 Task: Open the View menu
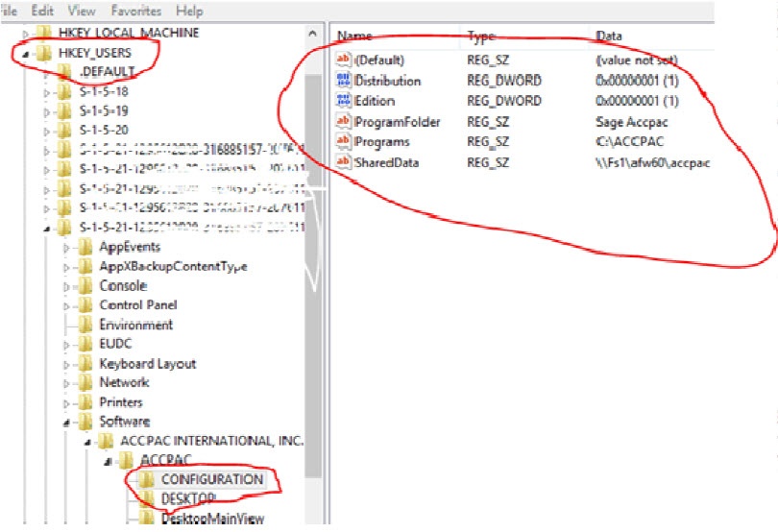pyautogui.click(x=82, y=11)
